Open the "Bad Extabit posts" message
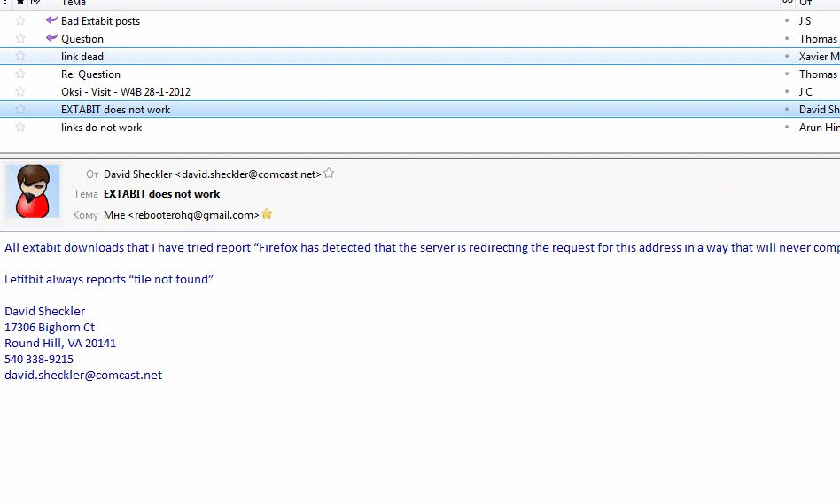840x504 pixels. [x=100, y=21]
